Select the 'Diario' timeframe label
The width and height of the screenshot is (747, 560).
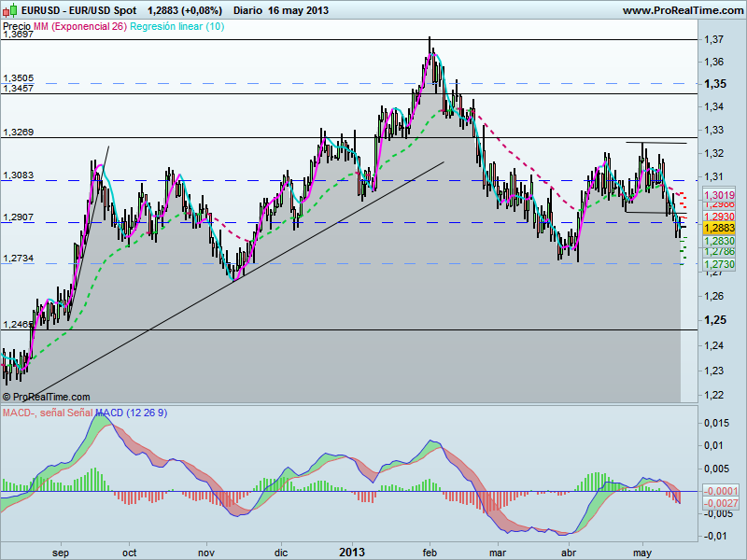[247, 10]
